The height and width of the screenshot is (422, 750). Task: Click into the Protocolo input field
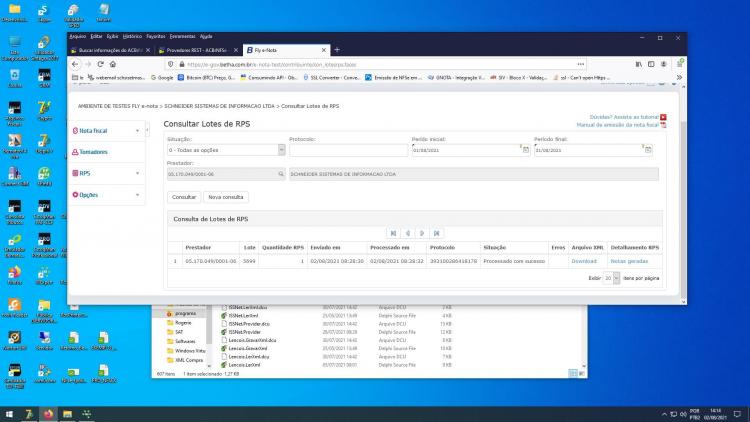click(348, 150)
